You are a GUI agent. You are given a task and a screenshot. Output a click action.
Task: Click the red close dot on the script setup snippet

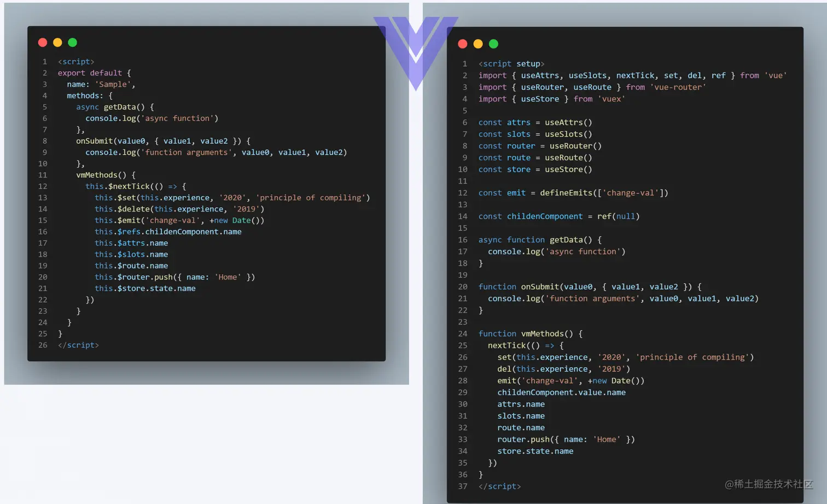pos(463,44)
